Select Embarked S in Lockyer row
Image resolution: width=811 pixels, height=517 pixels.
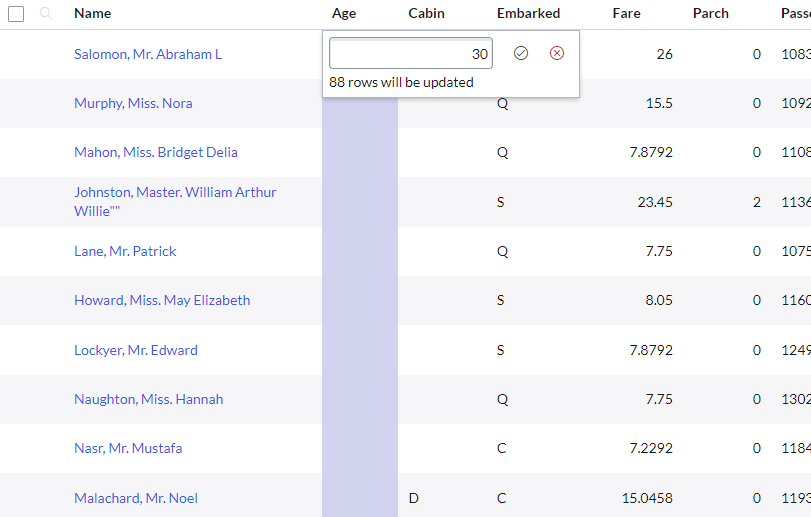500,351
